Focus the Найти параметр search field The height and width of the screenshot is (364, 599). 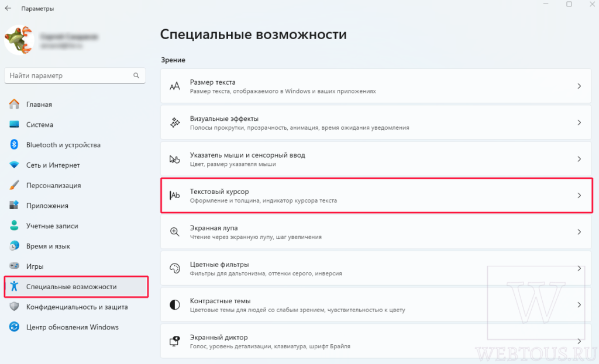coord(75,75)
